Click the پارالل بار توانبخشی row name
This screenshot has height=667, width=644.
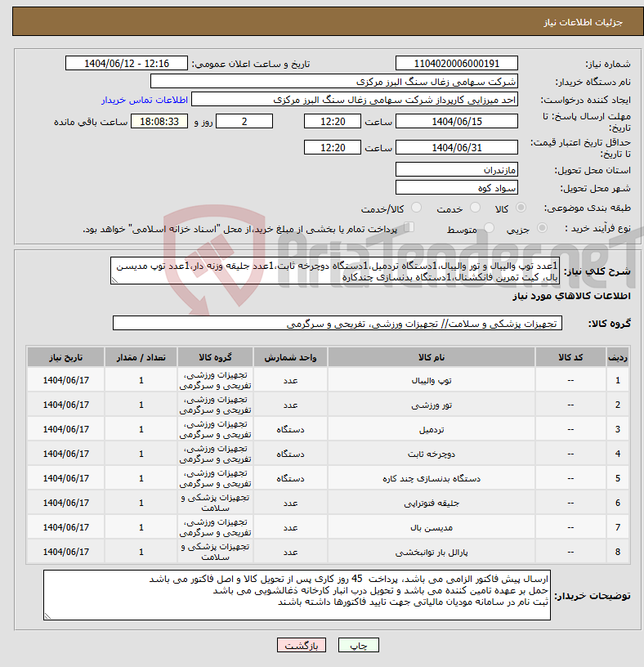tap(432, 552)
